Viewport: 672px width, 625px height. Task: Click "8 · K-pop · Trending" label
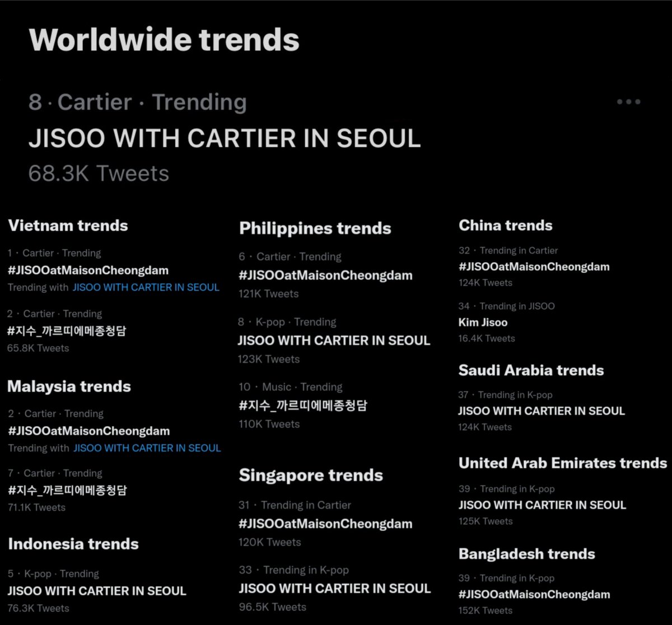[x=287, y=322]
